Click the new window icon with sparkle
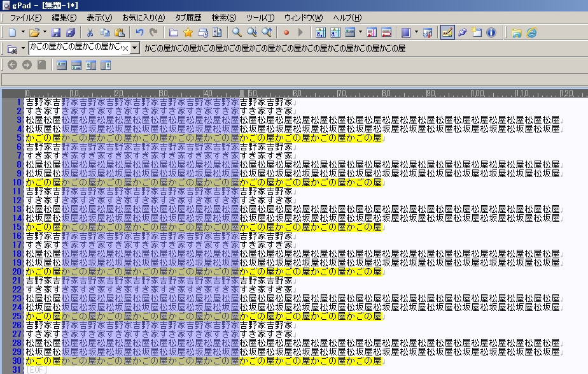 477,32
